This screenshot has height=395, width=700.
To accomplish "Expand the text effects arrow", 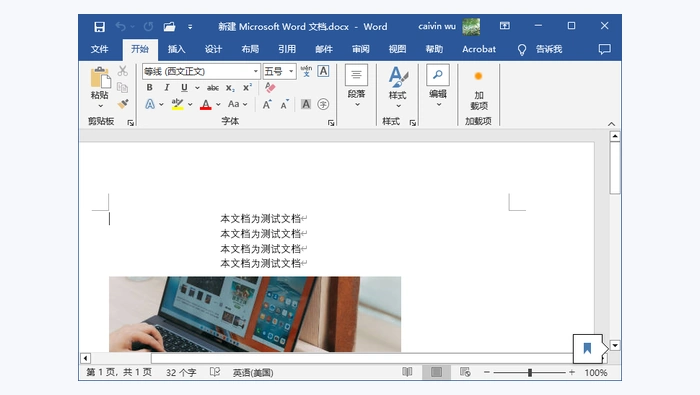I will coord(161,104).
